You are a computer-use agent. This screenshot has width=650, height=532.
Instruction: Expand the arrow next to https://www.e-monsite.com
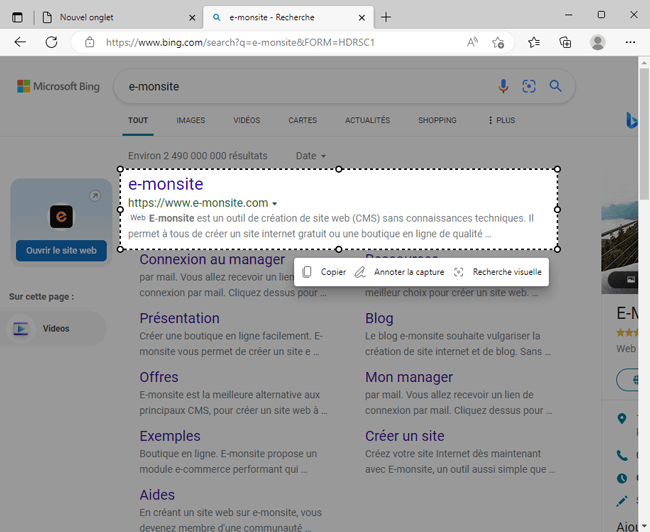(274, 204)
